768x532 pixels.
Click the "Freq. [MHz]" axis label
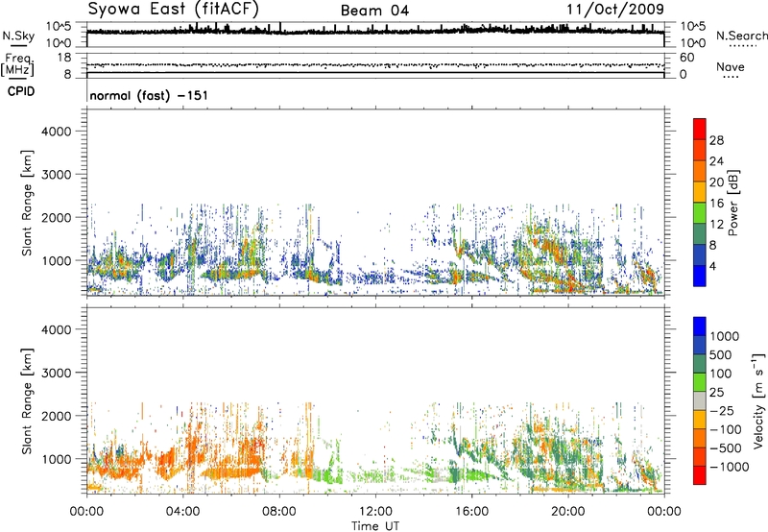tap(17, 65)
